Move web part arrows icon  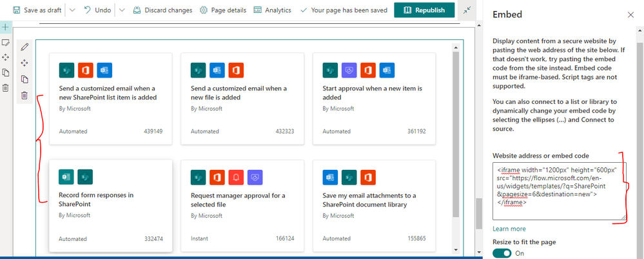24,63
